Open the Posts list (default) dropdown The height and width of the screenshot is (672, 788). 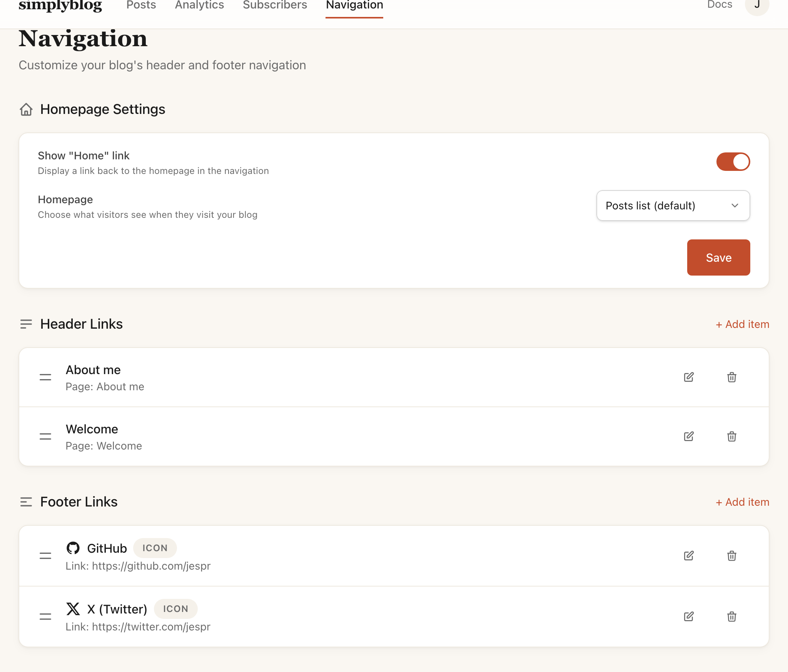tap(672, 206)
